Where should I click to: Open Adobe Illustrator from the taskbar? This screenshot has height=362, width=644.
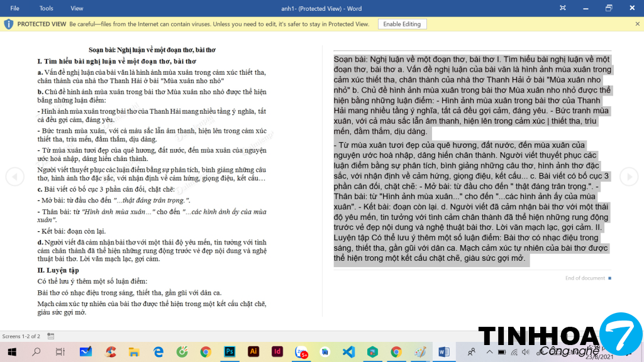[253, 351]
